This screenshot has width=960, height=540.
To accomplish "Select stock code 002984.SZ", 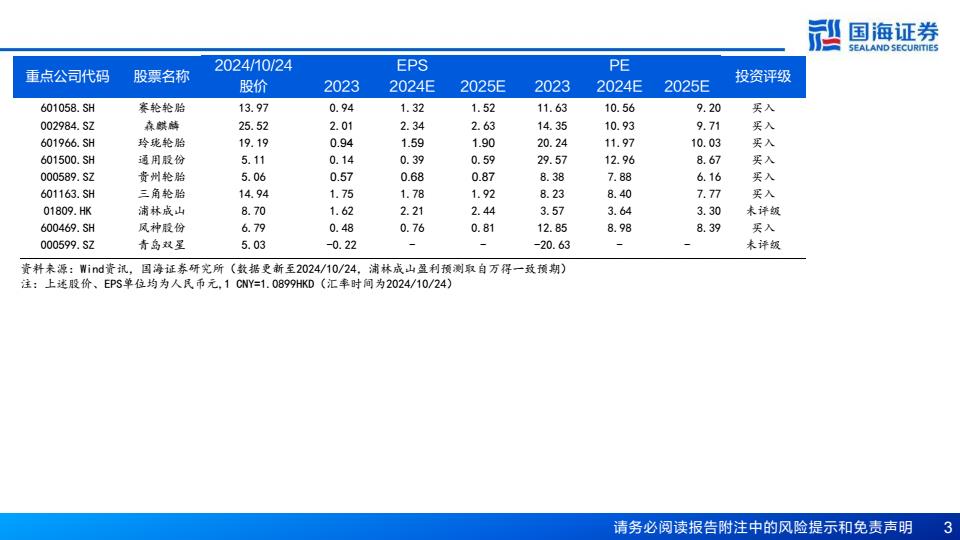I will pos(67,126).
